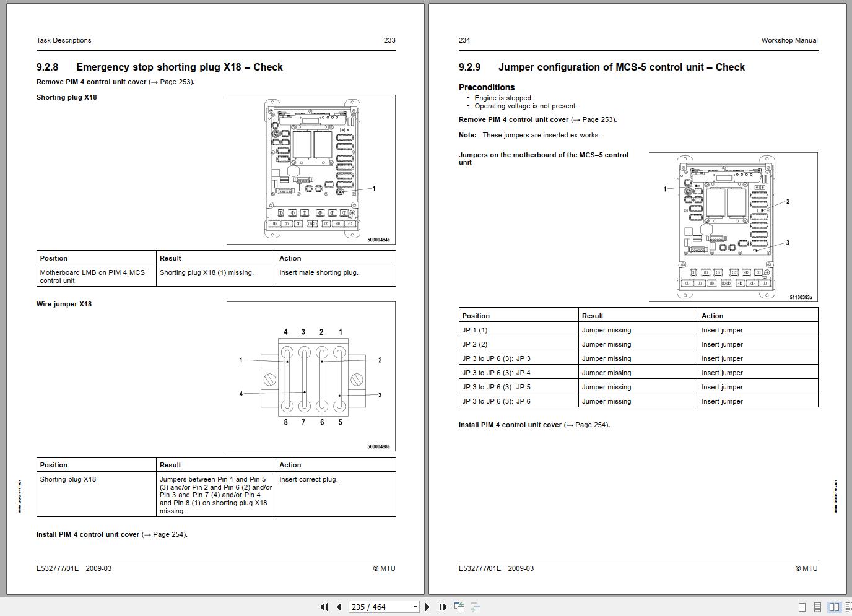
Task: Jump to the first page of the document
Action: pyautogui.click(x=324, y=607)
